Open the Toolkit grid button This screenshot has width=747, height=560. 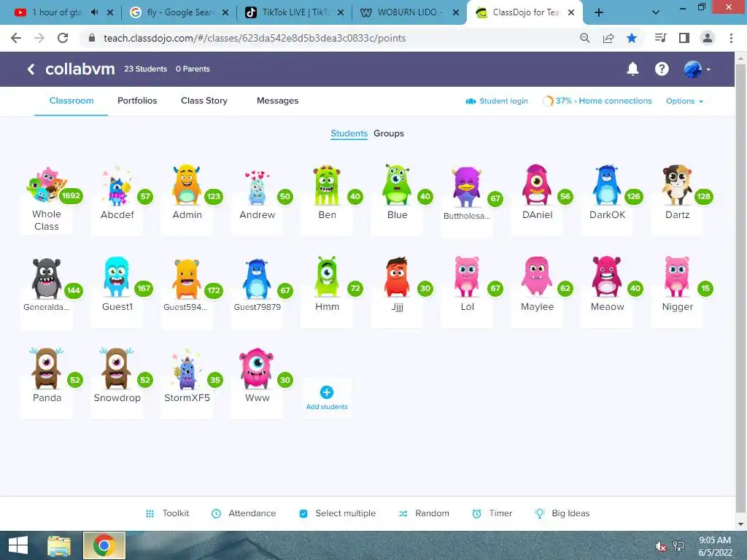tap(167, 513)
